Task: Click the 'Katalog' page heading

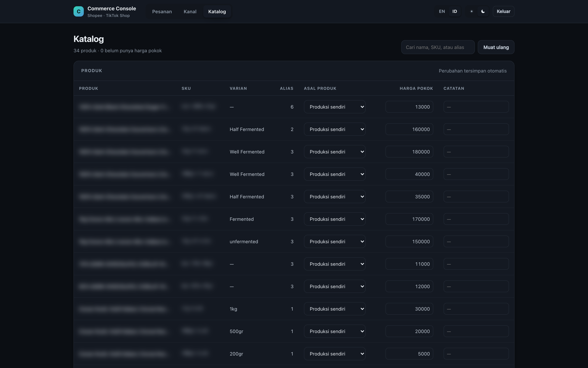Action: (x=89, y=39)
